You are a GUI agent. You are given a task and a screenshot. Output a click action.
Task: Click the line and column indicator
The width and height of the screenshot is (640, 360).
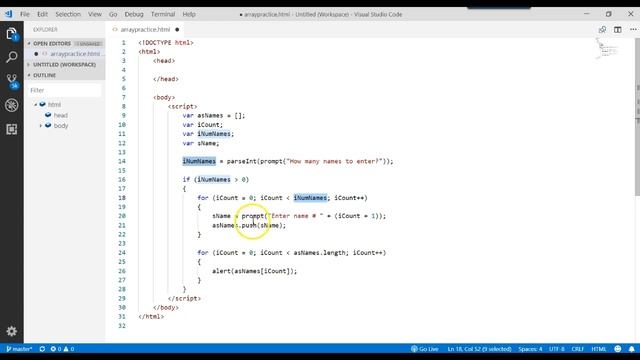tap(479, 349)
